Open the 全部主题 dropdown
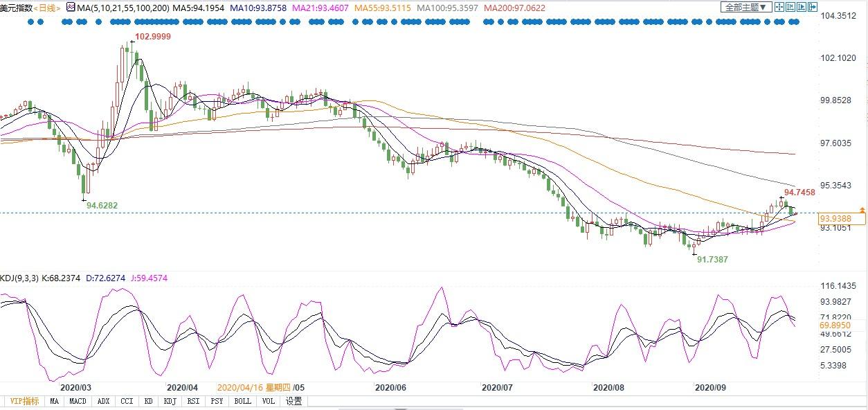 click(x=746, y=8)
